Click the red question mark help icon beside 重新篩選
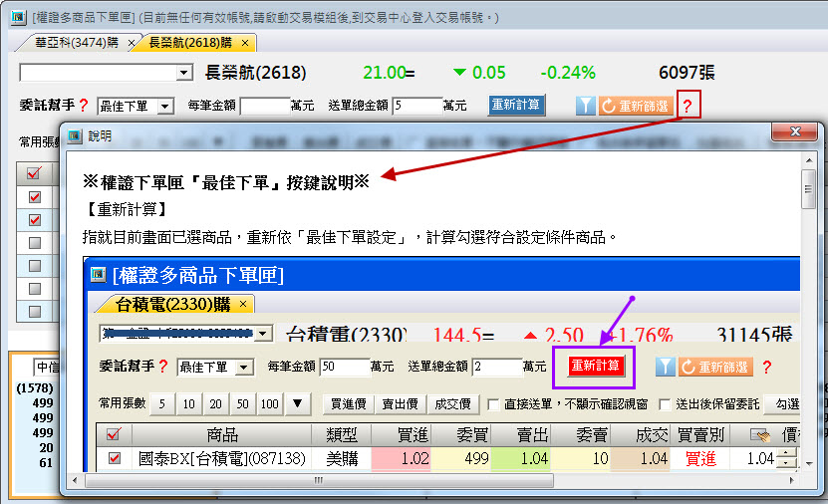The width and height of the screenshot is (828, 504). (x=687, y=106)
